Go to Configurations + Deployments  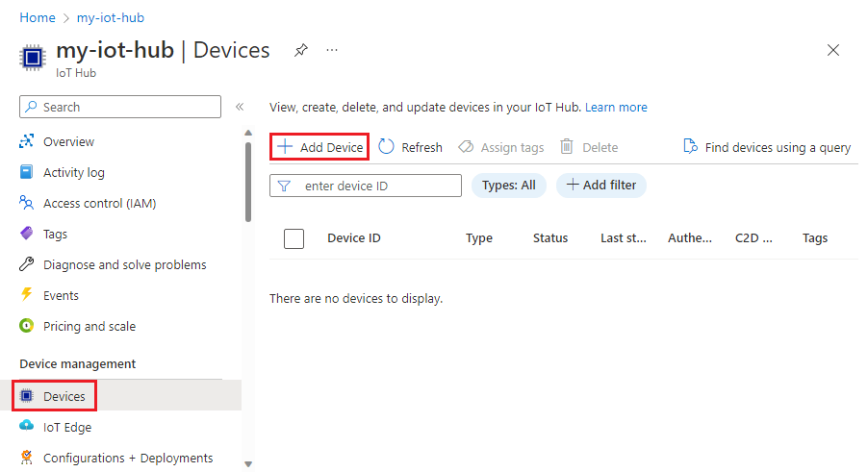point(128,458)
